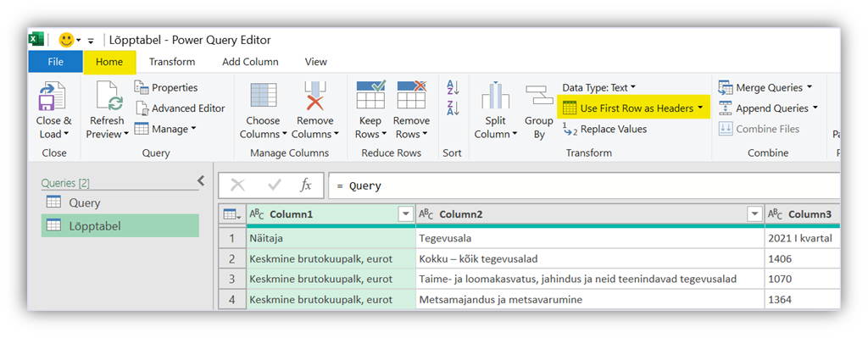Sort descending with the Z-A icon

[x=453, y=108]
